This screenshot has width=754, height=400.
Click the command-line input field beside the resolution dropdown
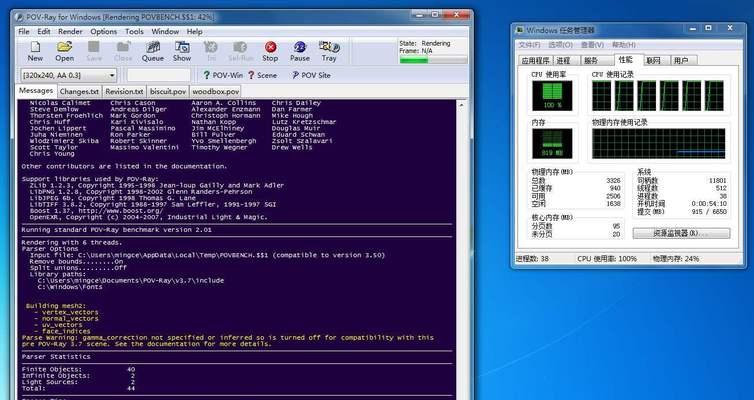click(159, 75)
